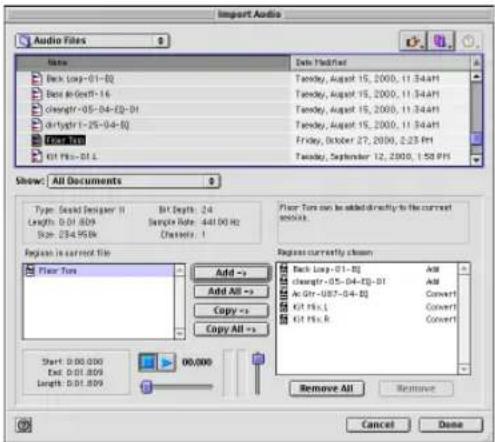Select cleangtr-05-04-EQ-01 in the chosen regions list

pos(339,282)
